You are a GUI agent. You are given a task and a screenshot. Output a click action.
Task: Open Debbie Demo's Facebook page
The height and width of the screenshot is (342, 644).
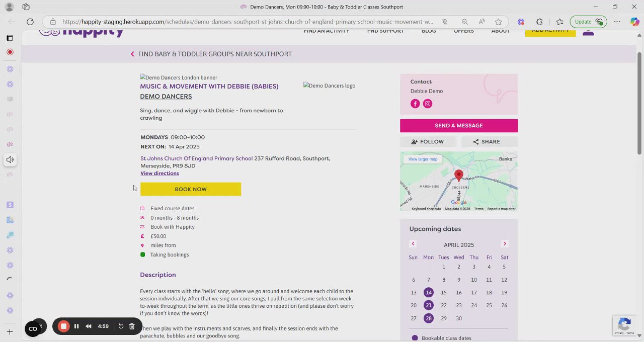point(415,104)
